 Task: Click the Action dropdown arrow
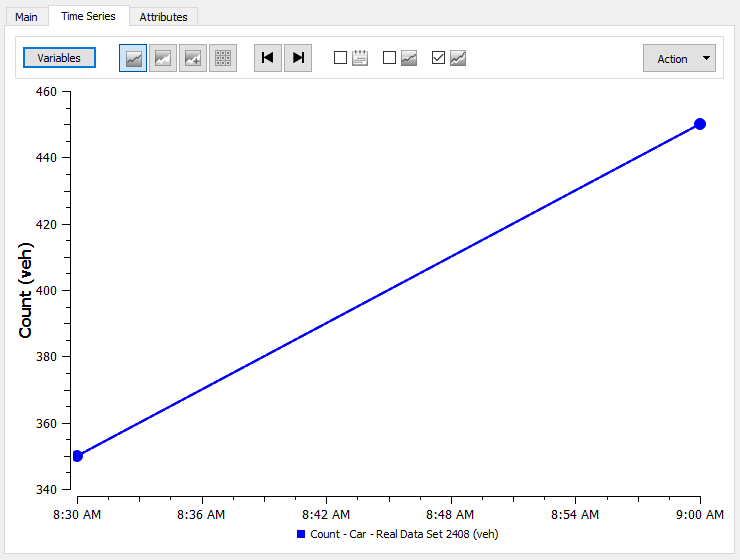coord(707,59)
